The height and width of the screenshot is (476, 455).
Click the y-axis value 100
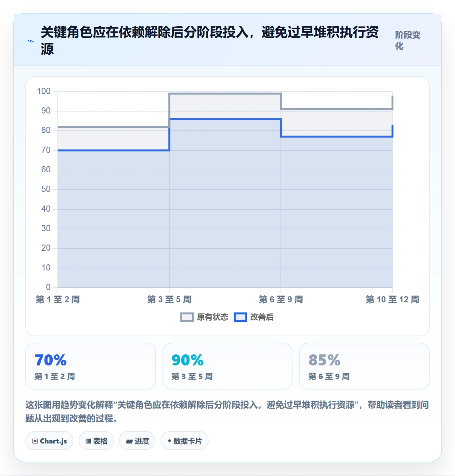pyautogui.click(x=44, y=91)
